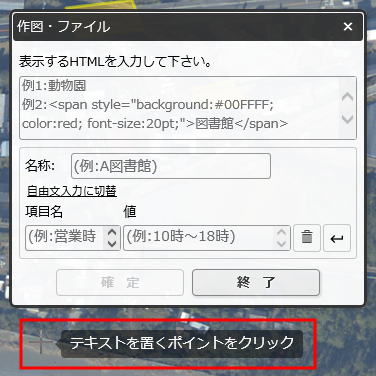Up arrow of 項目名 field

pyautogui.click(x=112, y=232)
